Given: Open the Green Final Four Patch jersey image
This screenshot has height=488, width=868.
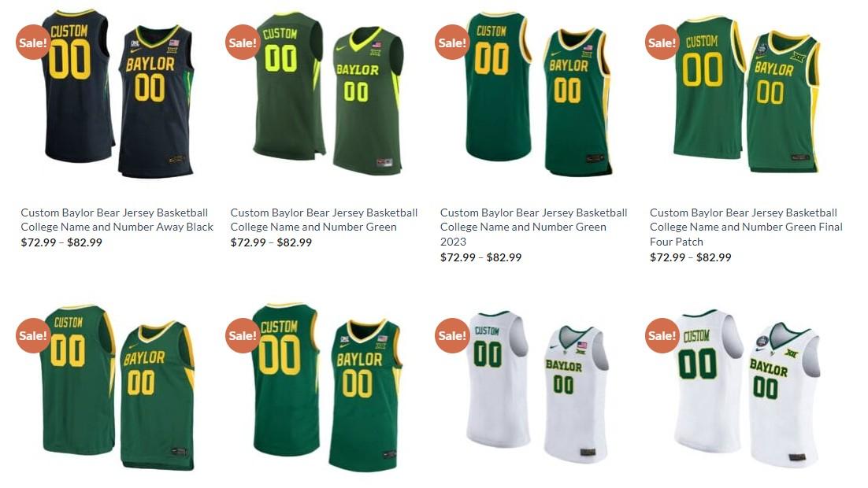Looking at the screenshot, I should [747, 94].
